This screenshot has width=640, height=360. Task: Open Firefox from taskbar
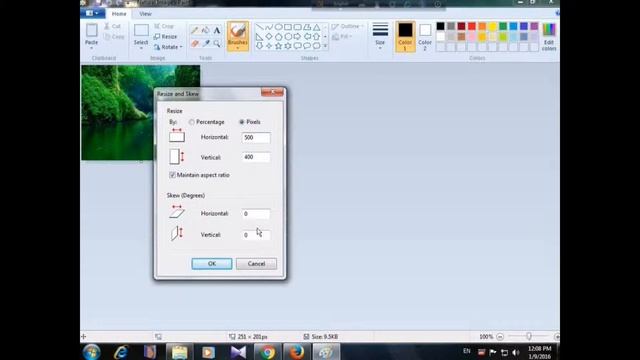coord(297,352)
